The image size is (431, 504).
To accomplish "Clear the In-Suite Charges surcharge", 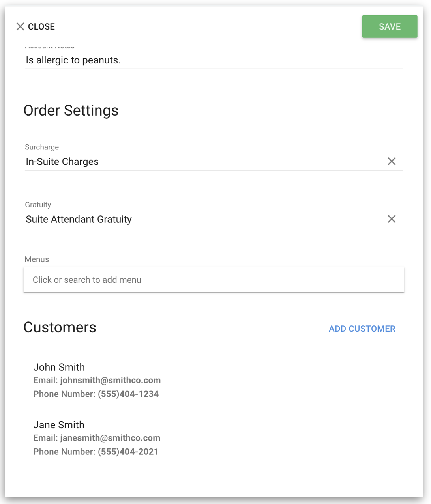I will click(x=392, y=161).
